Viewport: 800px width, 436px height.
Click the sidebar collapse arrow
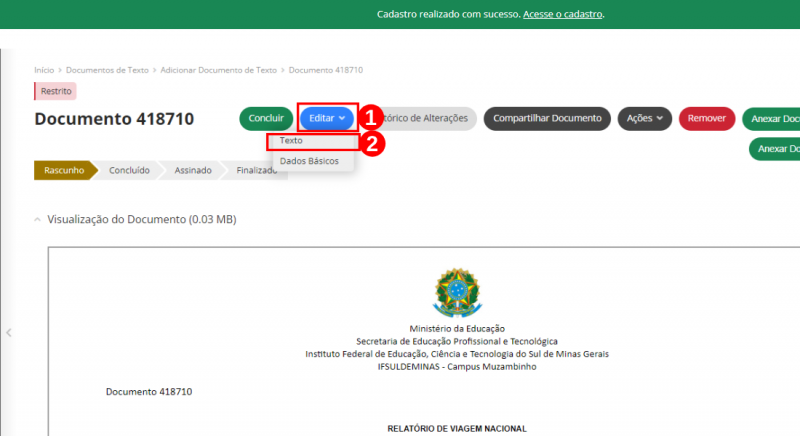(9, 332)
